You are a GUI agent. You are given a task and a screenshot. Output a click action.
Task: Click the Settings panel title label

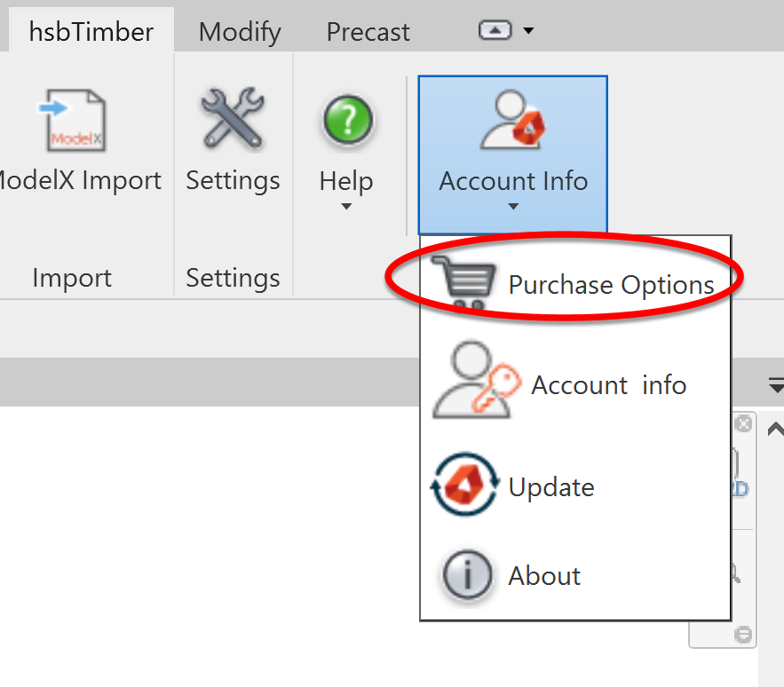[233, 278]
